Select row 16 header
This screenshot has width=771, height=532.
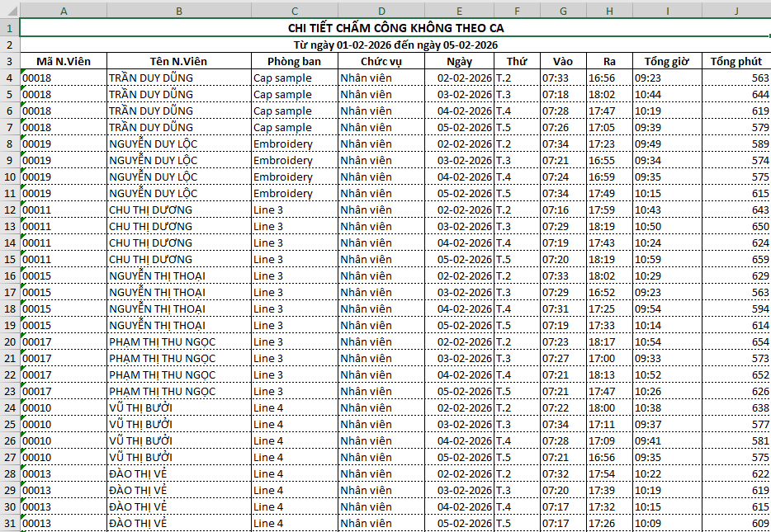click(x=10, y=275)
